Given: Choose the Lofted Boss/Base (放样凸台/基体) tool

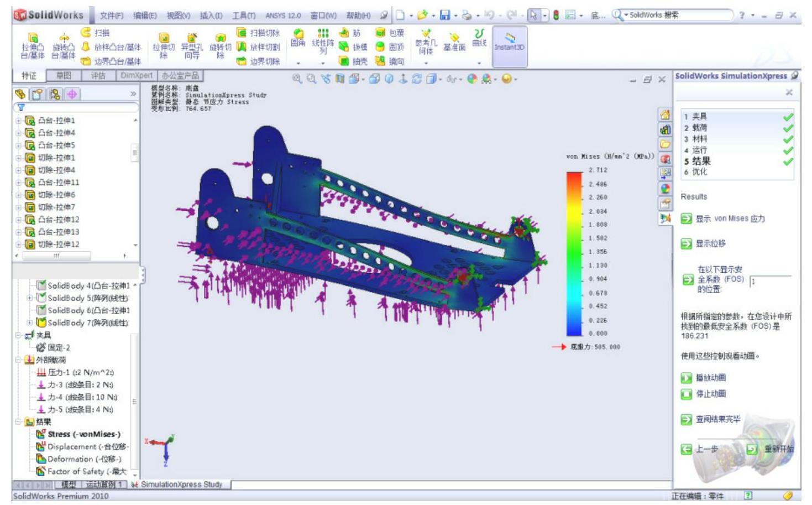Looking at the screenshot, I should click(111, 47).
